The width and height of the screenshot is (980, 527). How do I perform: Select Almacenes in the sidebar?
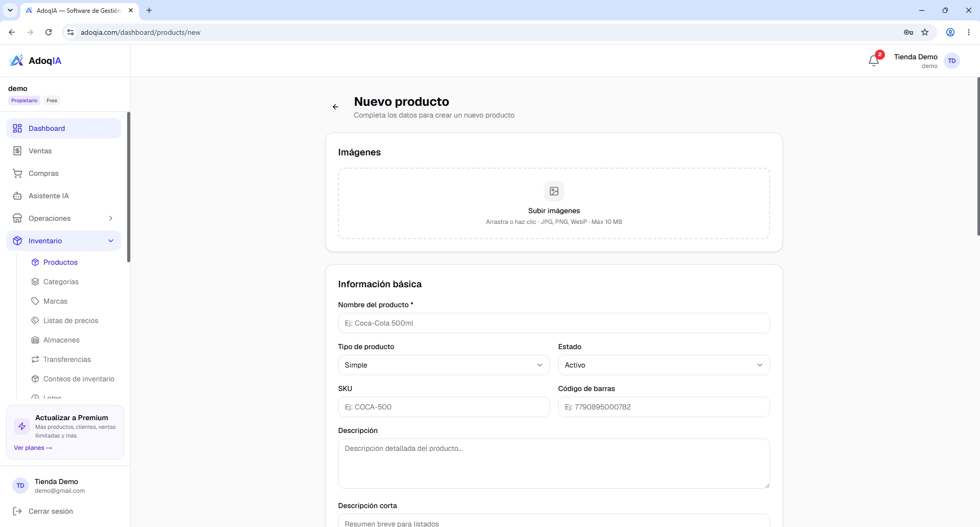click(61, 340)
